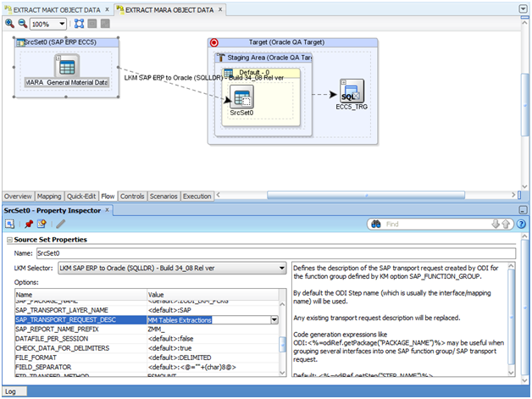Click the <default>:false value cell

pos(213,339)
